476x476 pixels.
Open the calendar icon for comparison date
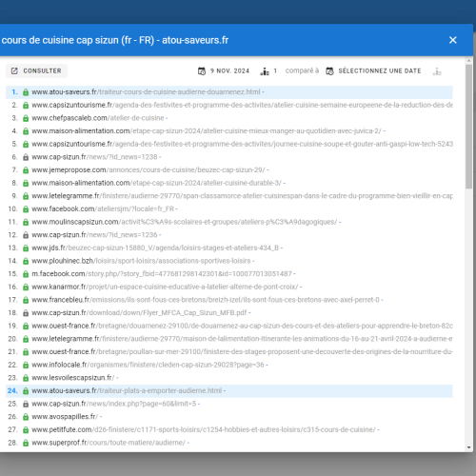330,71
